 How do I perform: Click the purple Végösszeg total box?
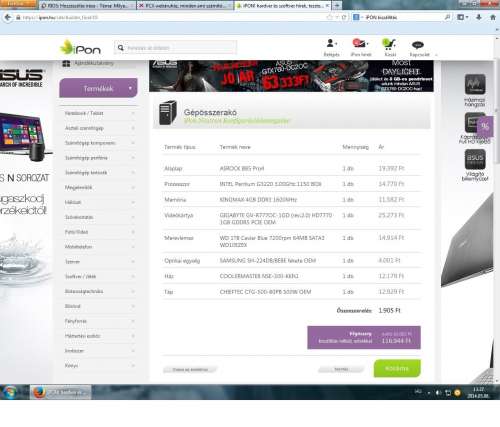364,337
